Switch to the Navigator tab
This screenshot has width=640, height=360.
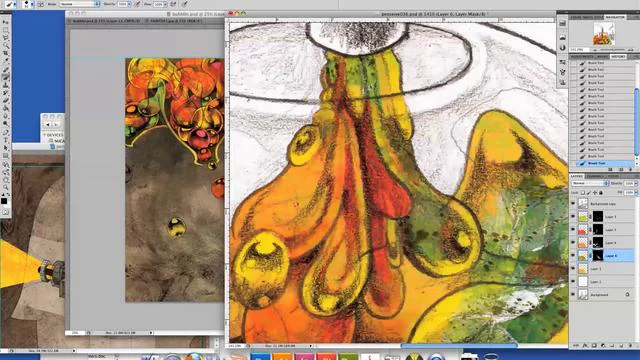[x=615, y=17]
